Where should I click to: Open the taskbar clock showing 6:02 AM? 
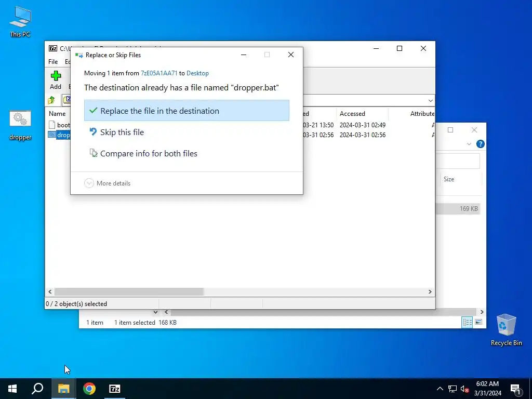487,389
